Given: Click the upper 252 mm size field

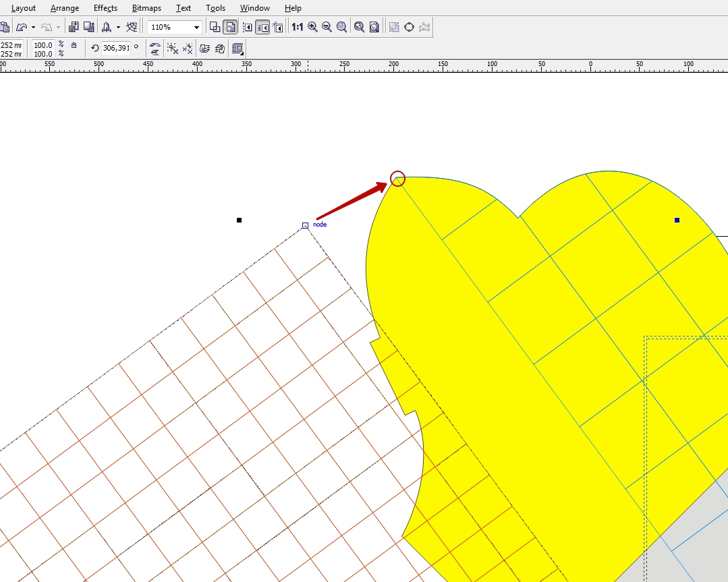Looking at the screenshot, I should pyautogui.click(x=11, y=45).
